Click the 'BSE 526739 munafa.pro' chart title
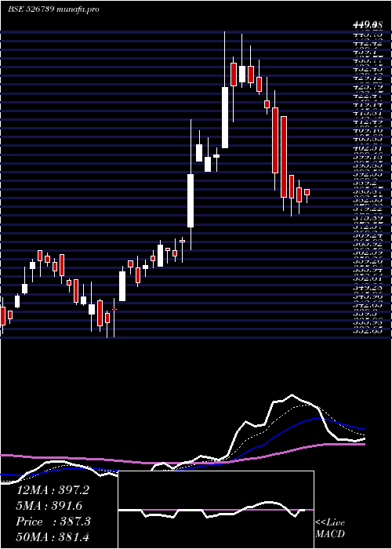 [x=53, y=9]
